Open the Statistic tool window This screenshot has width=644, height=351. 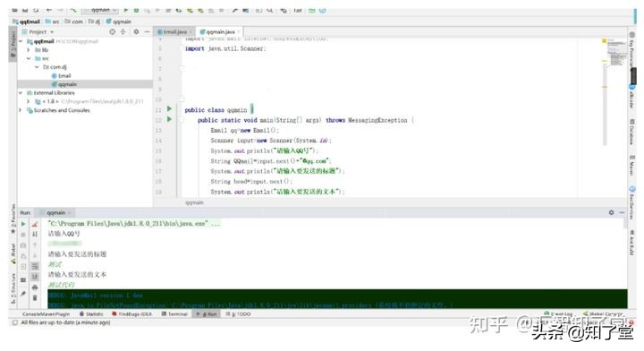click(x=91, y=314)
